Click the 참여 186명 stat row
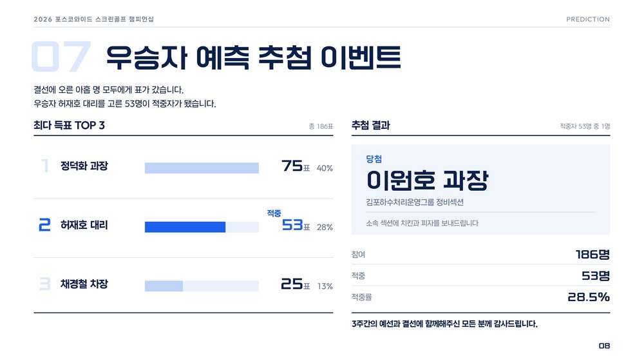 (480, 254)
